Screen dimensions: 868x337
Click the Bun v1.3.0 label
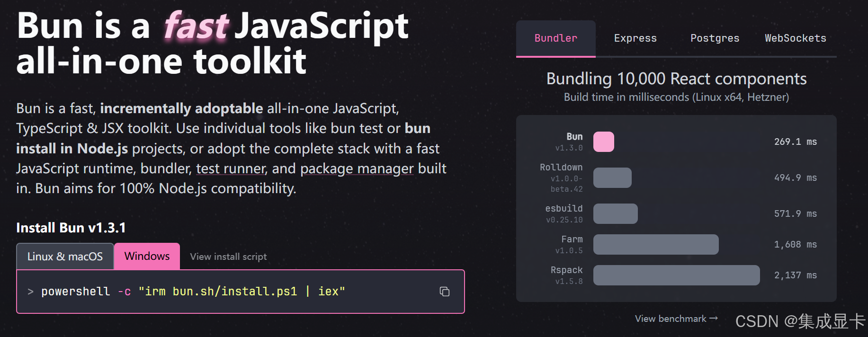coord(570,142)
